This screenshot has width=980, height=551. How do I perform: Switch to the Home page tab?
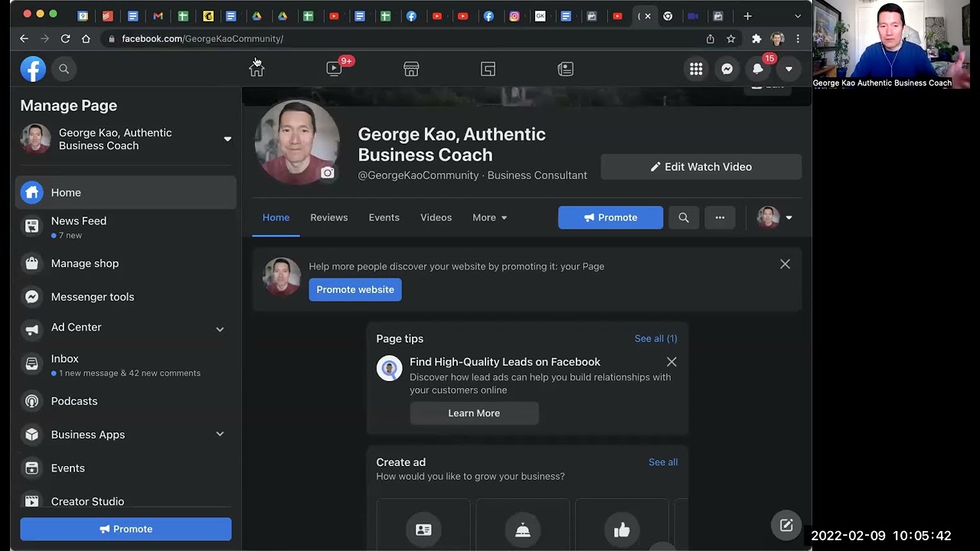pyautogui.click(x=276, y=217)
